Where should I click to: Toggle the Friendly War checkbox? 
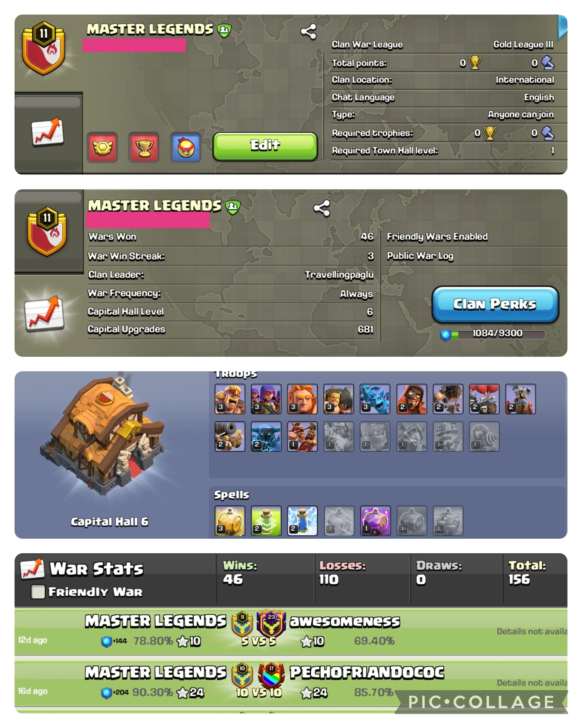tap(38, 591)
